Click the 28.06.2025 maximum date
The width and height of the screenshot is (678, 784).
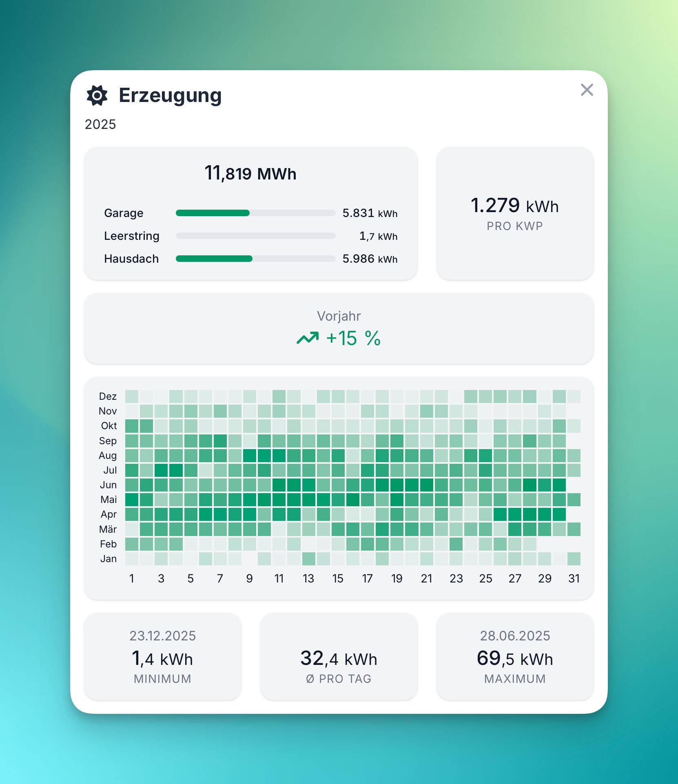pyautogui.click(x=515, y=636)
